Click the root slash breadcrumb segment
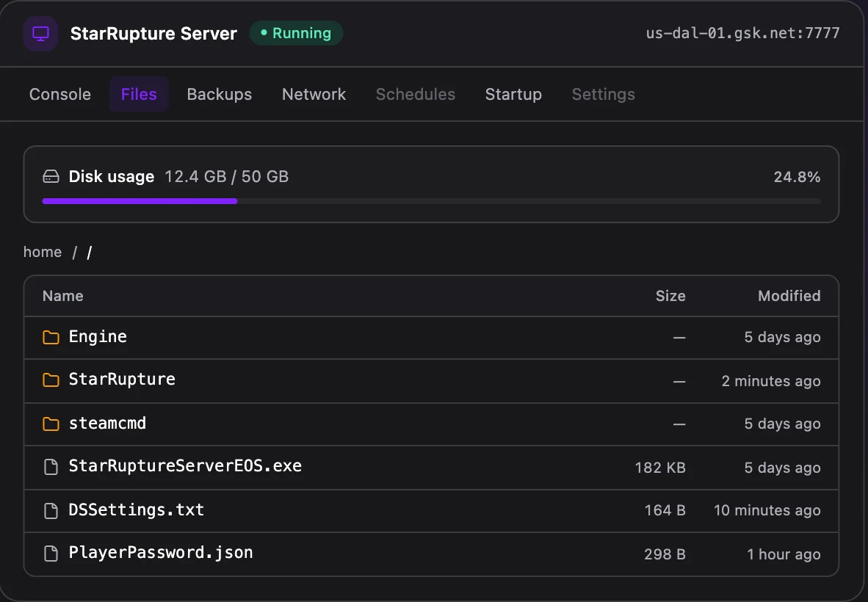Viewport: 868px width, 602px height. tap(89, 253)
